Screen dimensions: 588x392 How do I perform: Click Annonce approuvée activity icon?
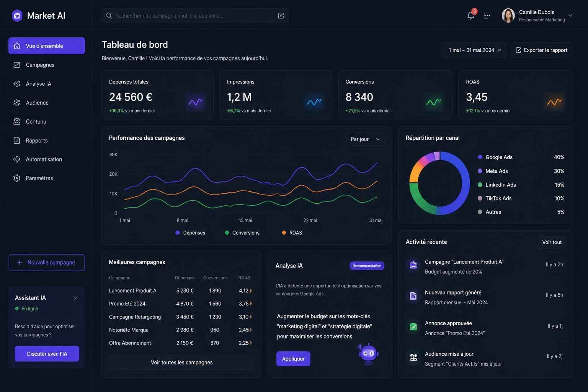tap(413, 327)
